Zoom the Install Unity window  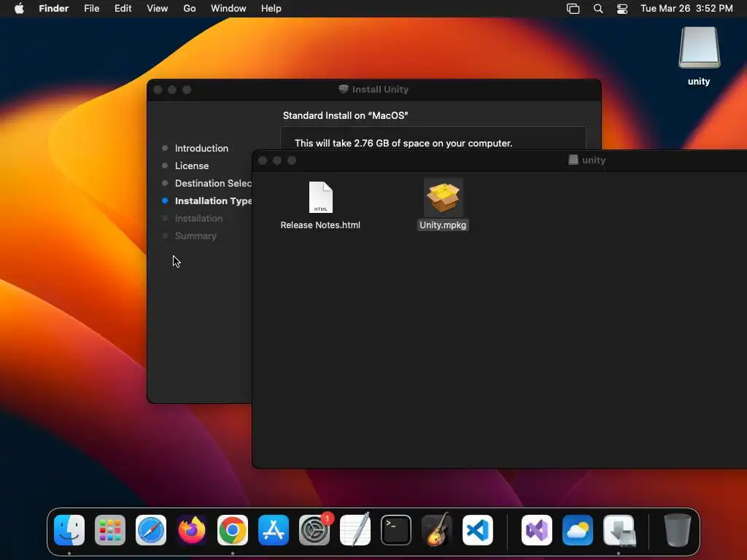[187, 90]
